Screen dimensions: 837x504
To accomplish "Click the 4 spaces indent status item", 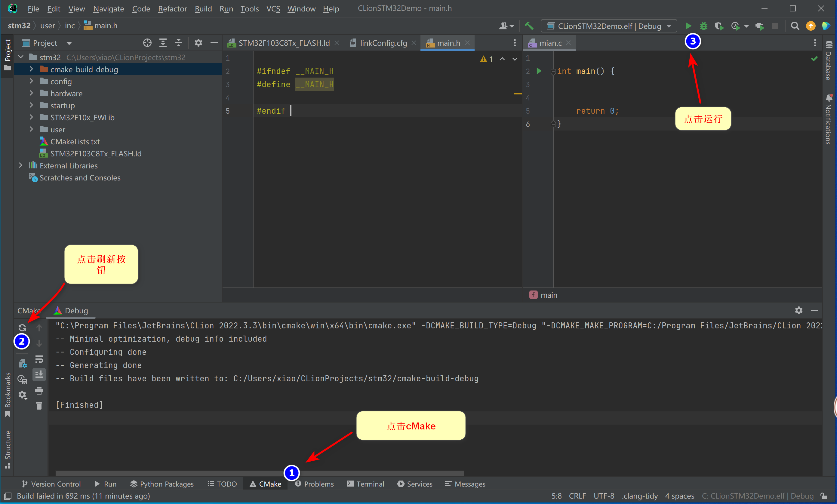I will point(679,496).
